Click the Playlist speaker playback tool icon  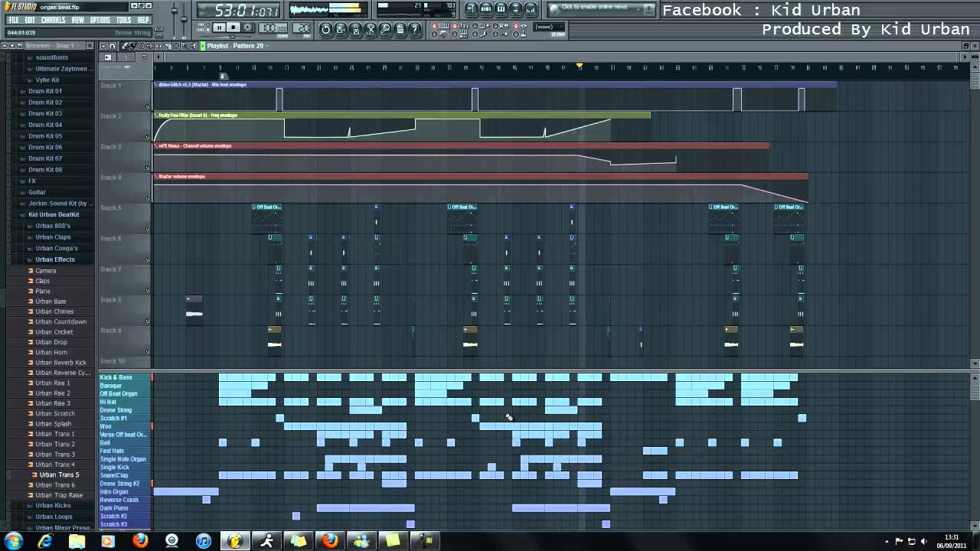point(192,46)
